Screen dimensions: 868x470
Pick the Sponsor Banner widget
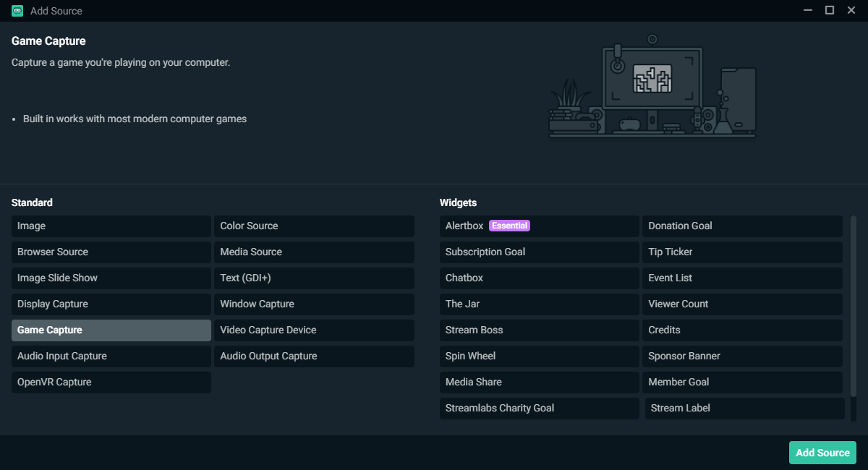click(742, 356)
